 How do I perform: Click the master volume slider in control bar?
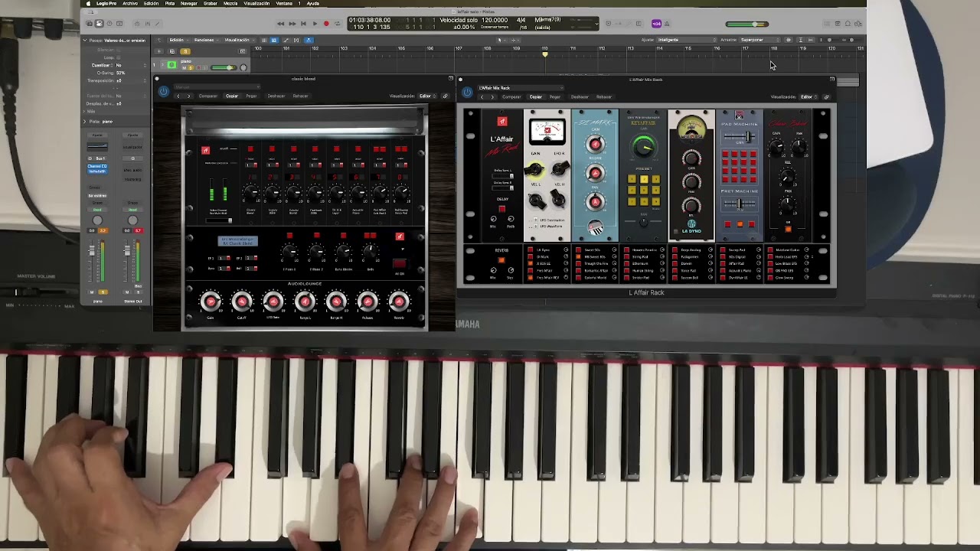coord(747,24)
